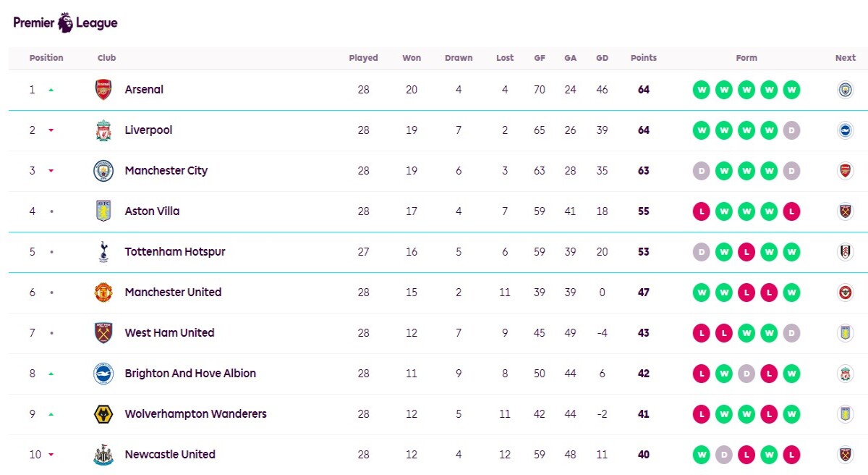Image resolution: width=868 pixels, height=475 pixels.
Task: Click the Premier League logo
Action: 65,22
